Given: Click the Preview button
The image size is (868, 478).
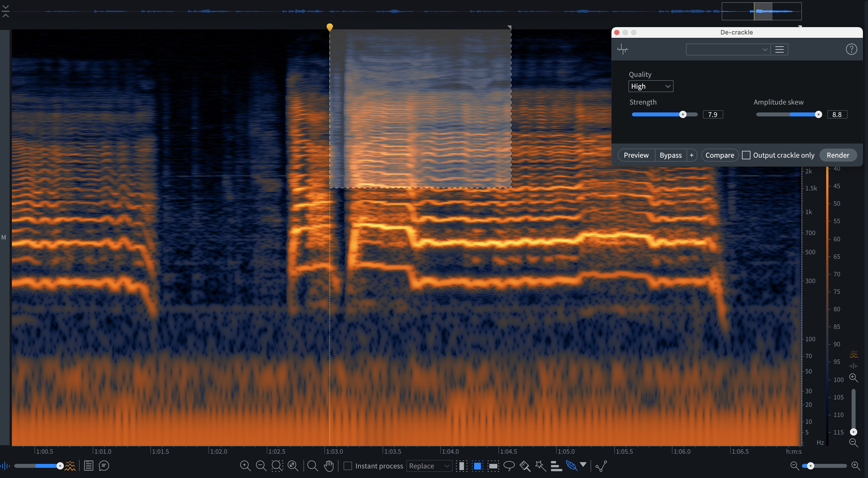Looking at the screenshot, I should click(636, 155).
